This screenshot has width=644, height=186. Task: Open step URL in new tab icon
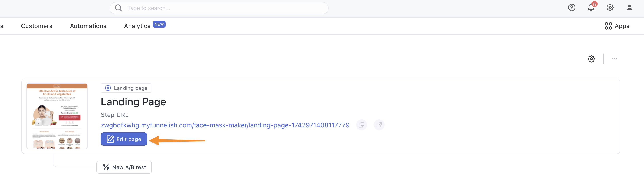(379, 125)
